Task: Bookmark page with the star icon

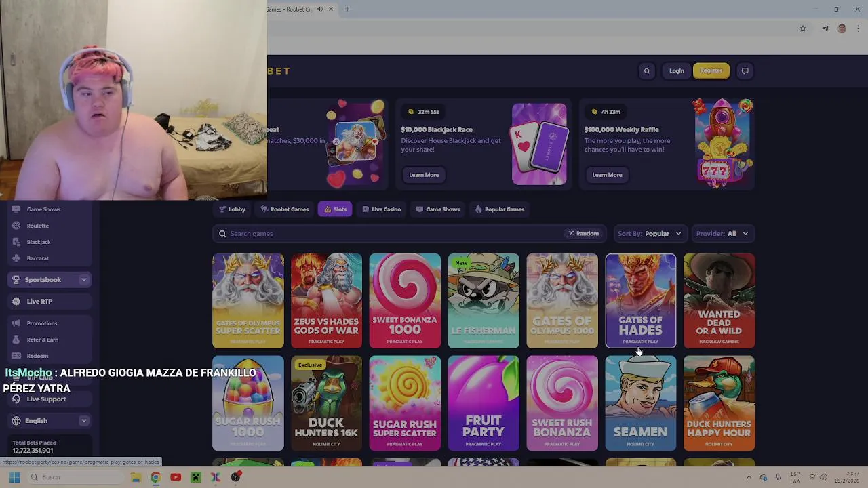Action: point(803,28)
